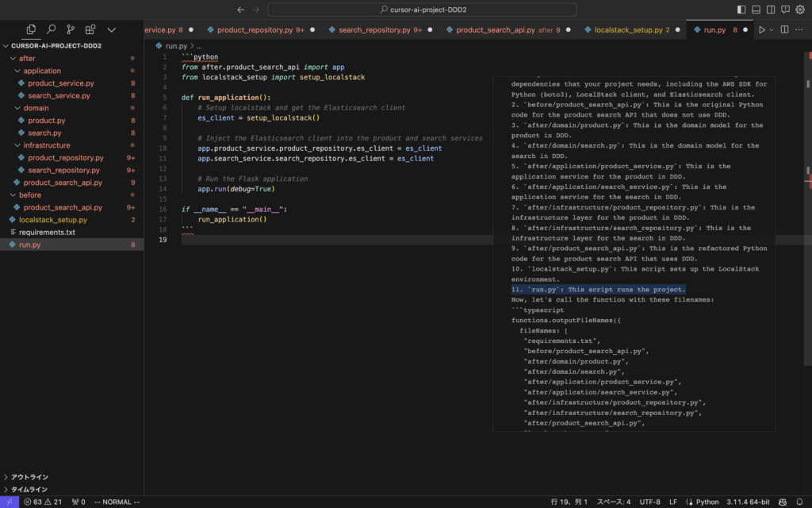Split the editor to the right

click(784, 30)
